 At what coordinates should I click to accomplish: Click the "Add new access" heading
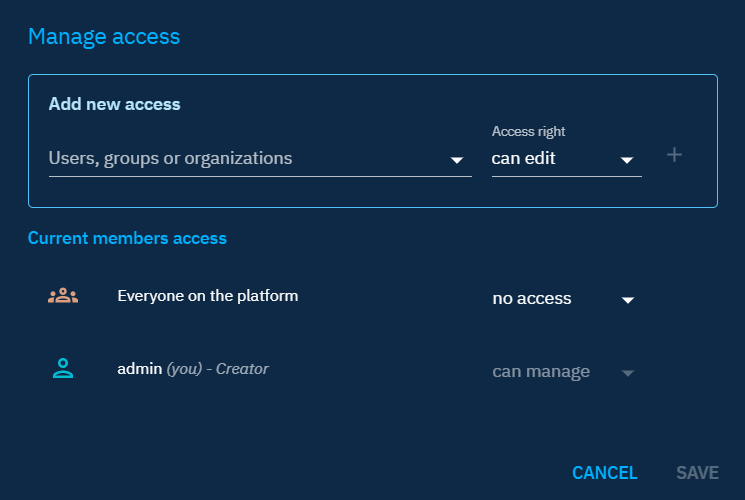(x=114, y=104)
